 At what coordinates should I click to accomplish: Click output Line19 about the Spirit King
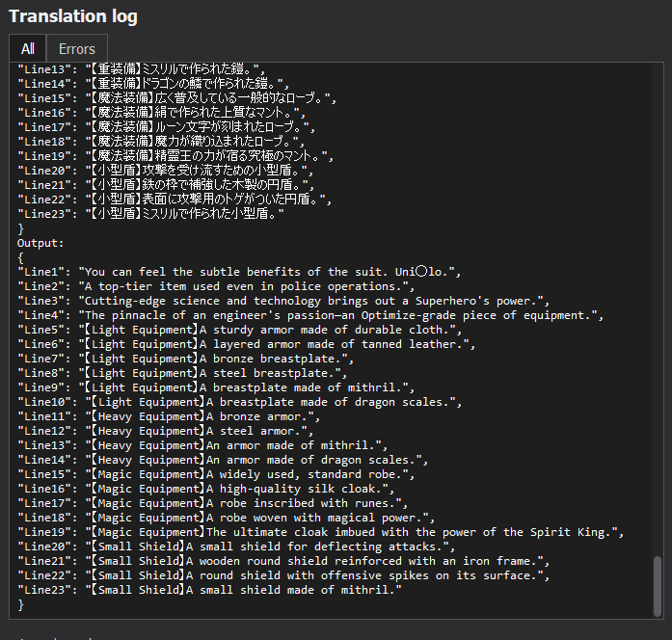point(320,532)
